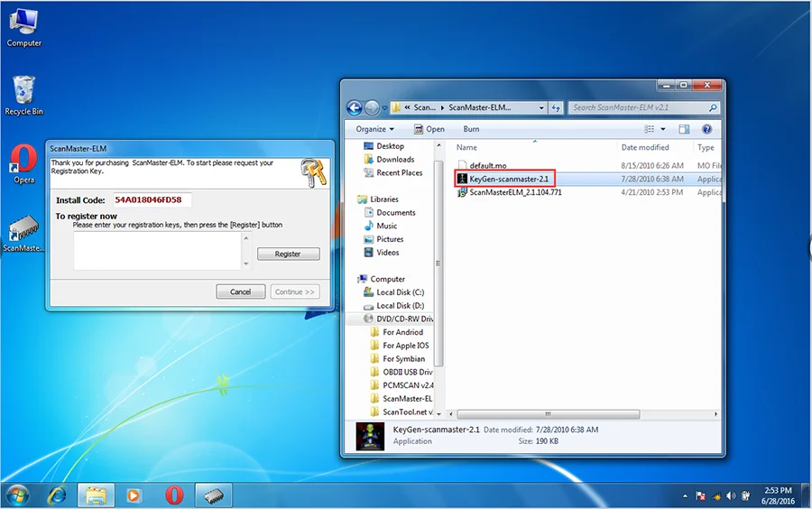Screen dimensions: 812x509
Task: Open the recent pages dropdown arrow
Action: [x=384, y=107]
